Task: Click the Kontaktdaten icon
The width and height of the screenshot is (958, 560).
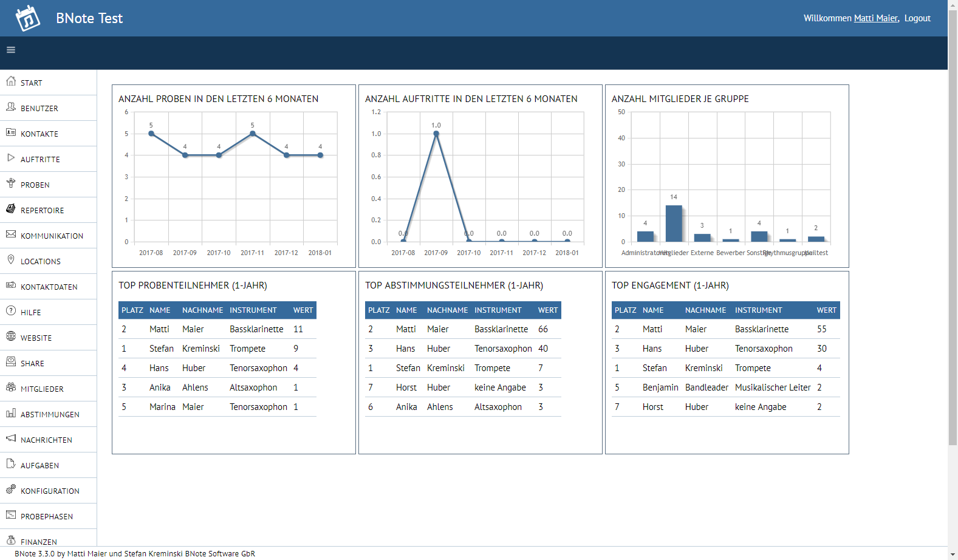Action: [11, 285]
